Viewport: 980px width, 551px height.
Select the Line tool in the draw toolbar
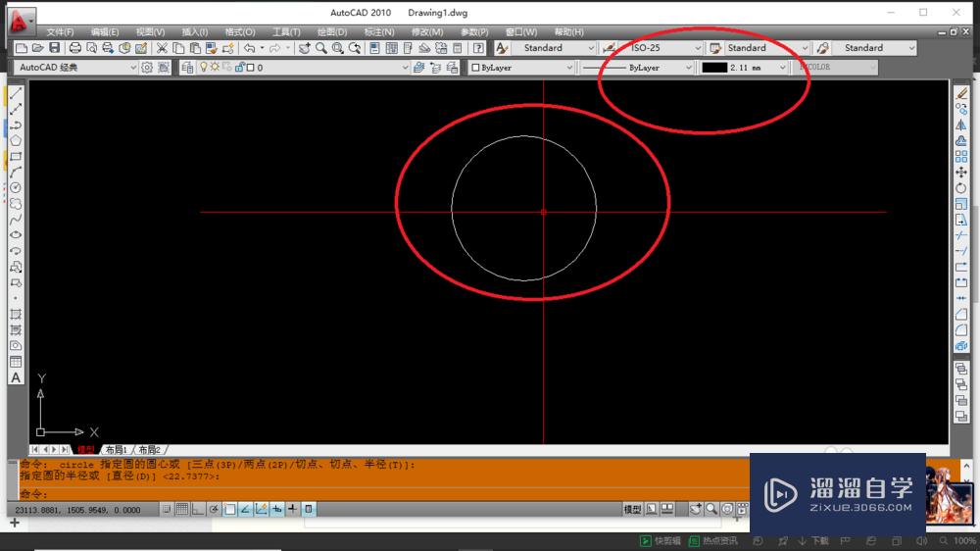tap(16, 93)
